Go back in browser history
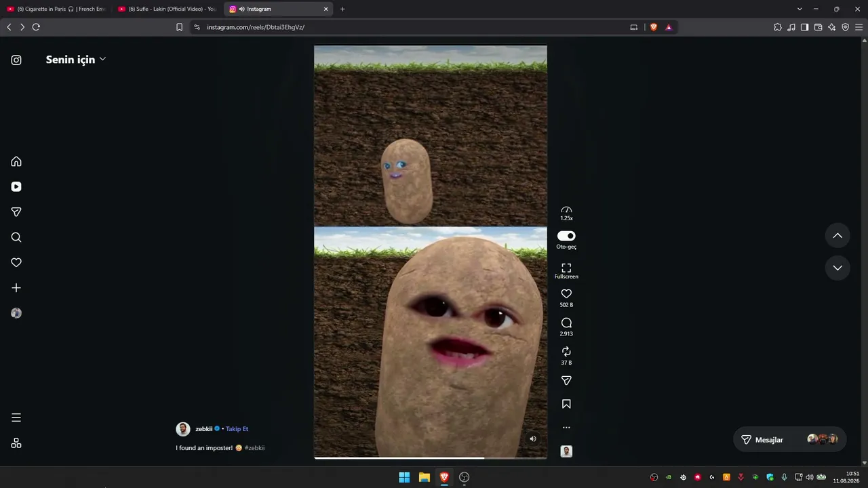The image size is (868, 488). [x=9, y=27]
